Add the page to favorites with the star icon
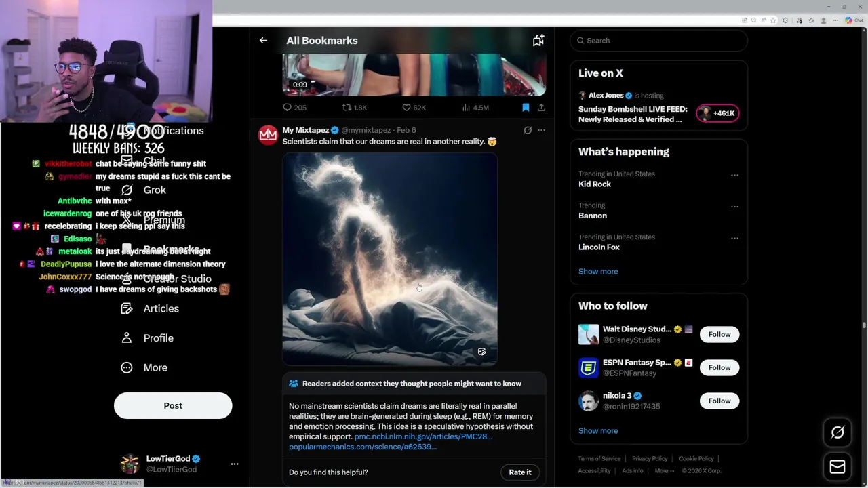868x488 pixels. 772,20
